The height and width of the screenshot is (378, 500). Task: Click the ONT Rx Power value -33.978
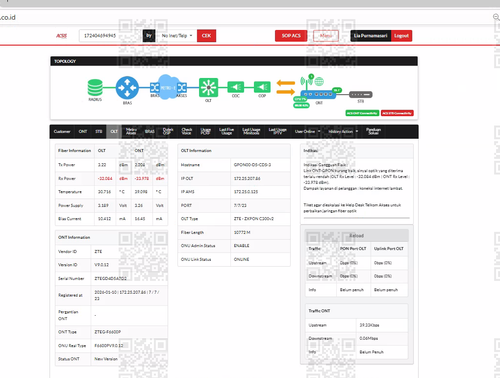click(142, 179)
